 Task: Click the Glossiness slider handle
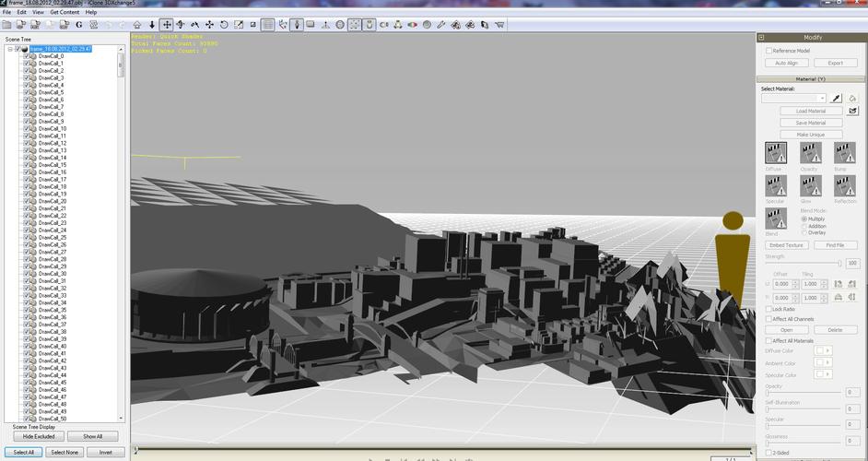768,442
